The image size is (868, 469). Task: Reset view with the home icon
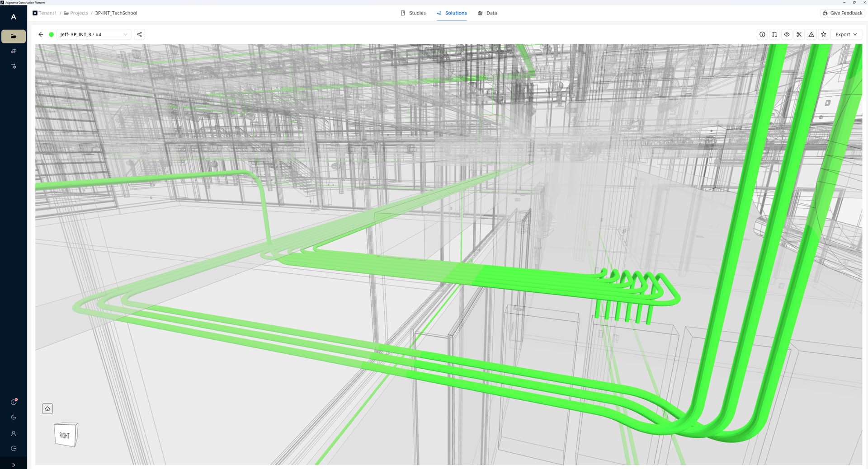47,409
